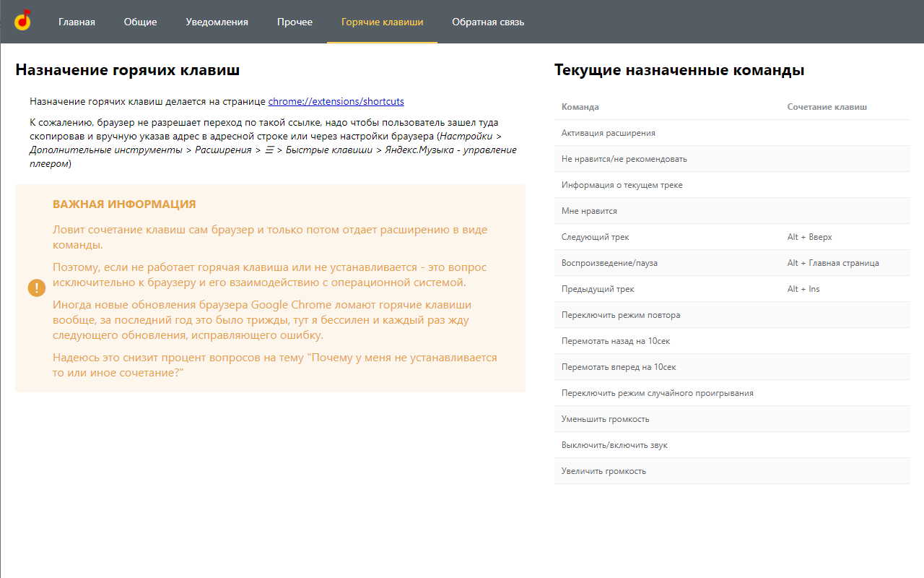Viewport: 924px width, 578px height.
Task: Click the Не нравится/не рекомендовать row
Action: coord(731,158)
